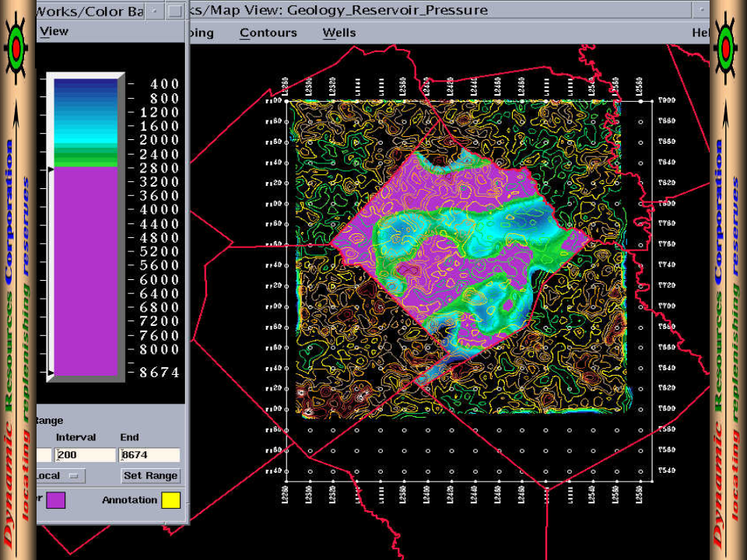
Task: Pick the yellow Annotation color swatch
Action: [171, 500]
